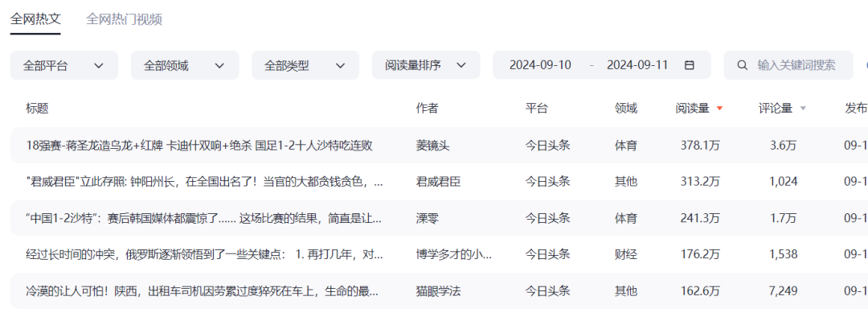Open the 全网热门视频 tab
The image size is (868, 321).
click(124, 19)
